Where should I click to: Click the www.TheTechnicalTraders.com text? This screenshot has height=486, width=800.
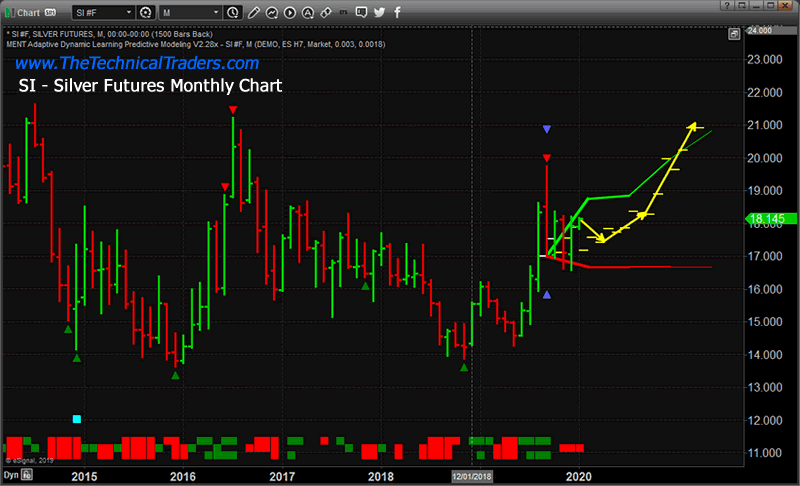tap(137, 63)
